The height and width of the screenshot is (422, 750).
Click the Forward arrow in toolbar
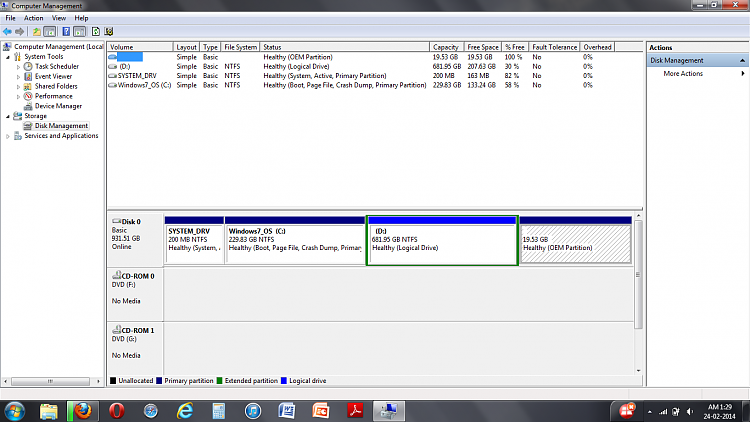[x=20, y=32]
